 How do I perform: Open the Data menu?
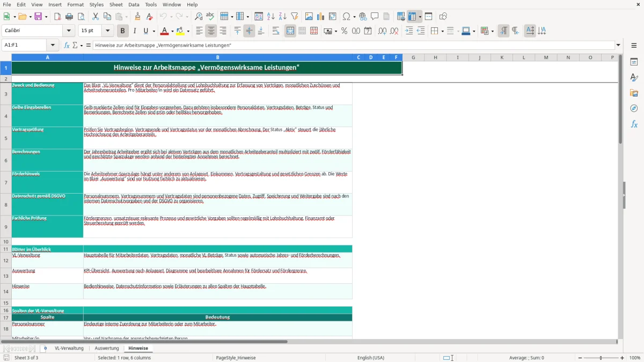(134, 4)
